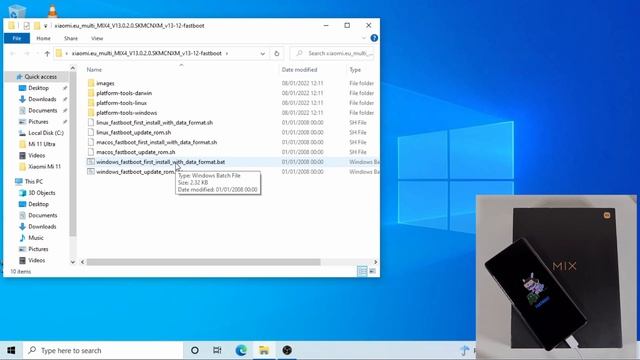Open 3D Objects under This PC
This screenshot has width=640, height=360.
[x=41, y=193]
